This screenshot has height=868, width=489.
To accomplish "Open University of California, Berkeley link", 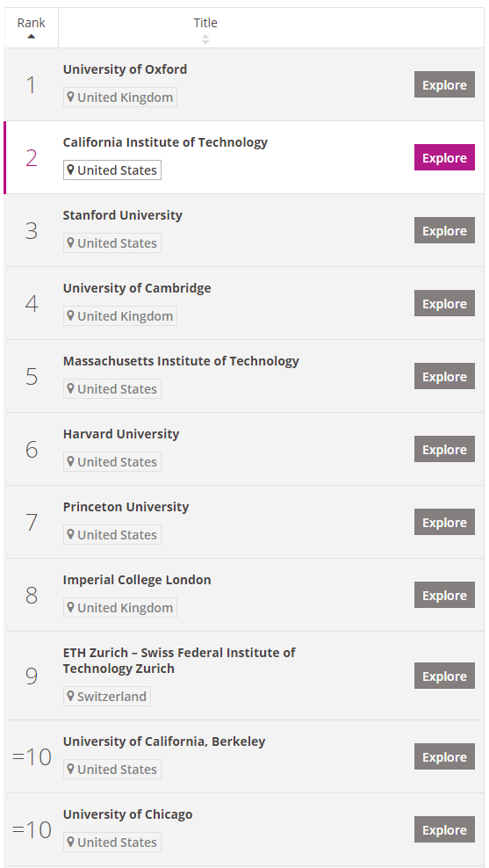I will 164,741.
